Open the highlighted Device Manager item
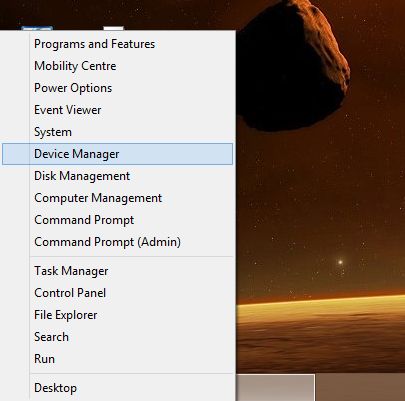Screen dimensions: 405x401 point(117,154)
